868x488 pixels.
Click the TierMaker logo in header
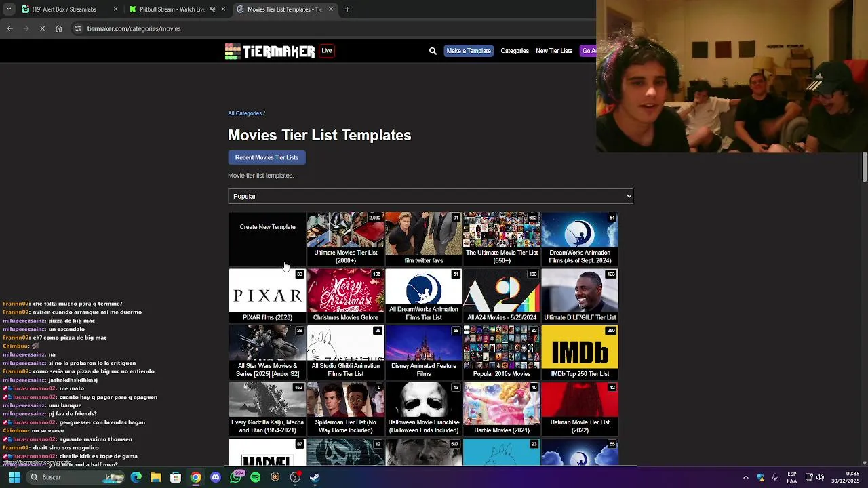(270, 51)
